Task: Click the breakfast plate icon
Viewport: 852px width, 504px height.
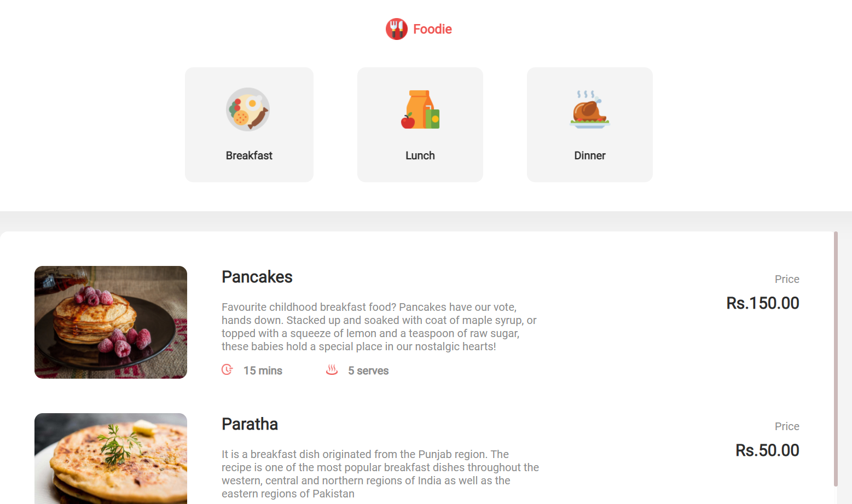Action: point(248,109)
